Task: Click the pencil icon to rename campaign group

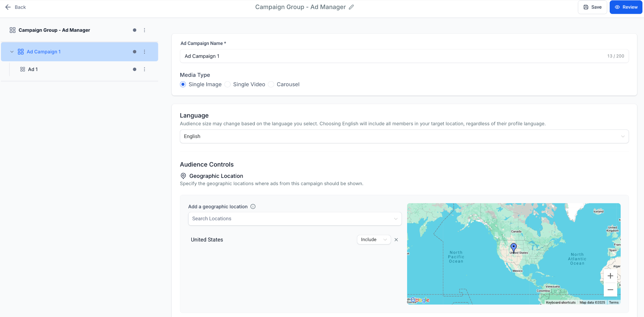Action: pos(351,7)
